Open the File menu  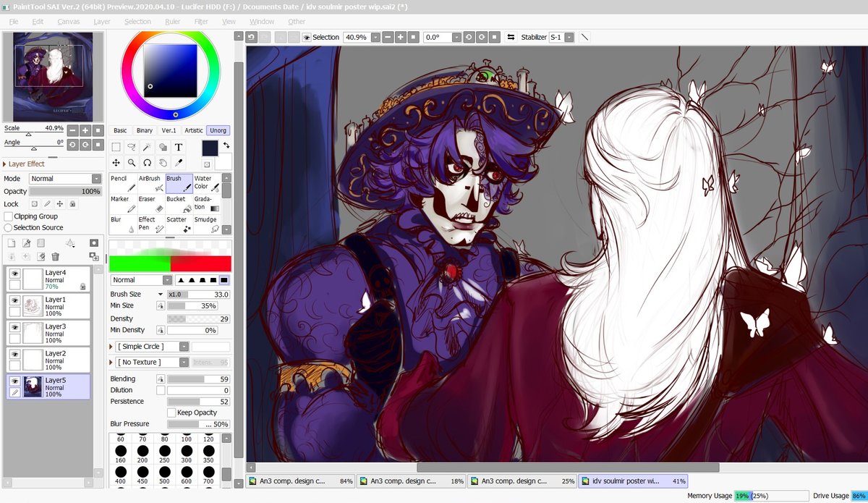point(14,22)
